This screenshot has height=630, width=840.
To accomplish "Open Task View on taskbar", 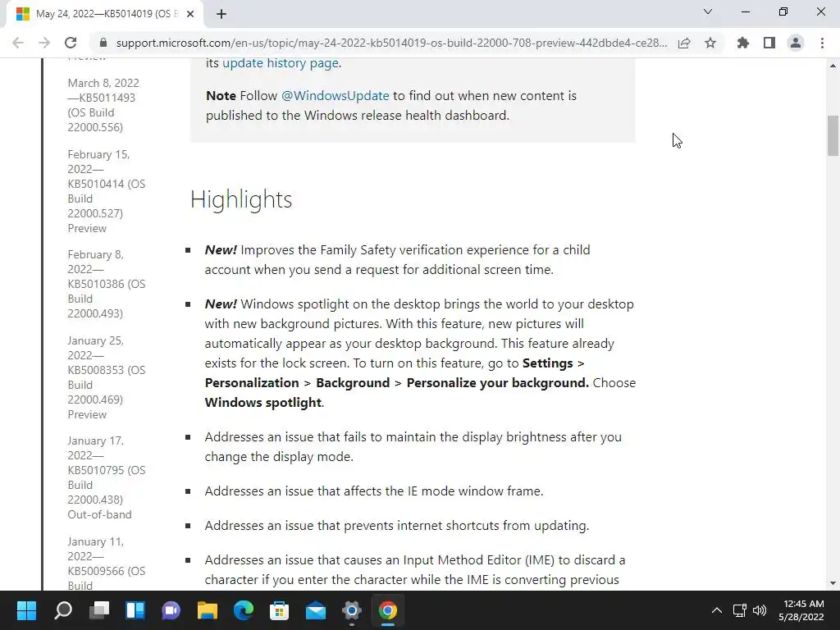I will (99, 610).
